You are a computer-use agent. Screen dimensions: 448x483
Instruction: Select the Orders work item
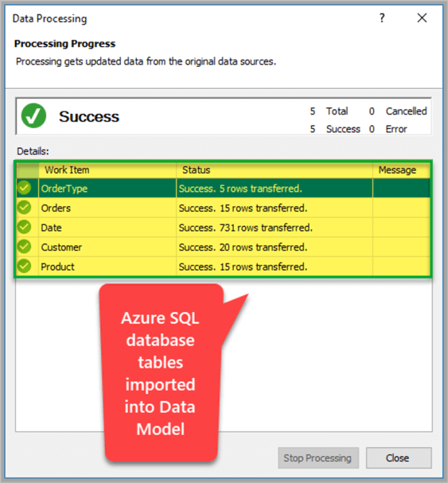click(x=56, y=208)
